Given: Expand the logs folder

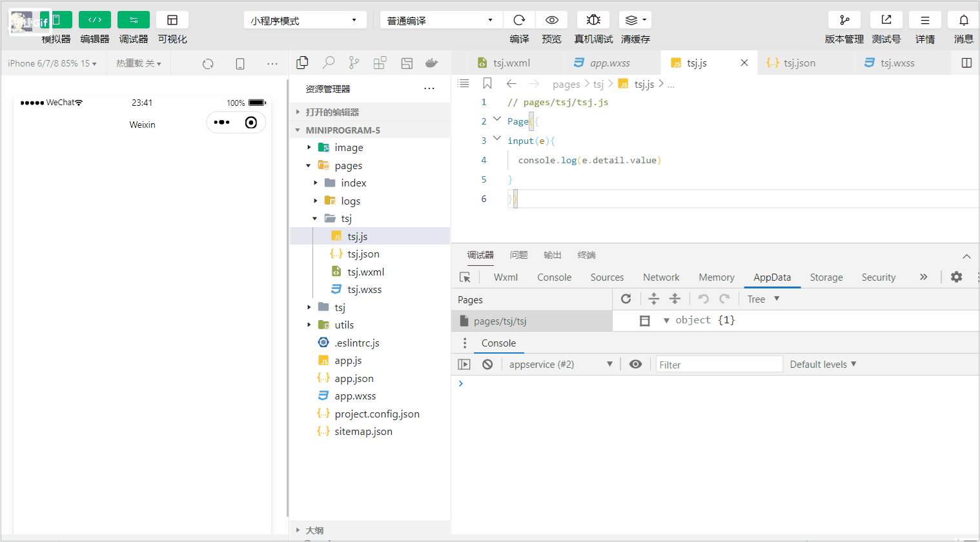Looking at the screenshot, I should coord(370,201).
